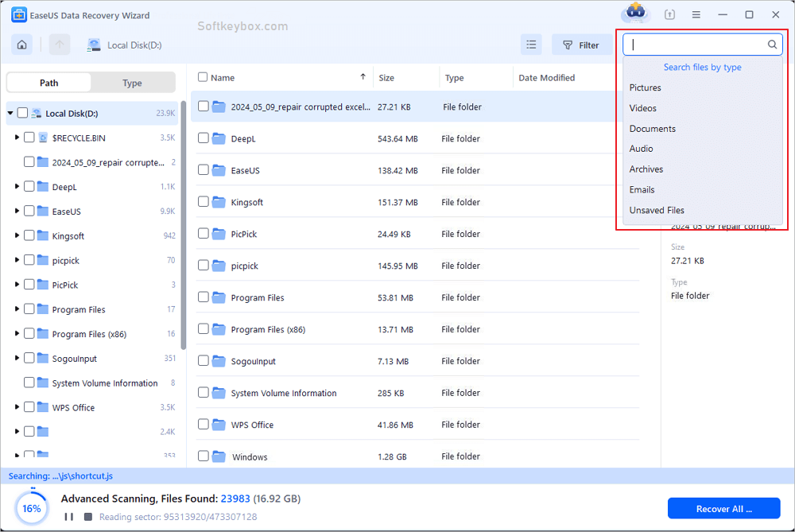Click the Recover All button
Screen dimensions: 795x532
coord(723,508)
